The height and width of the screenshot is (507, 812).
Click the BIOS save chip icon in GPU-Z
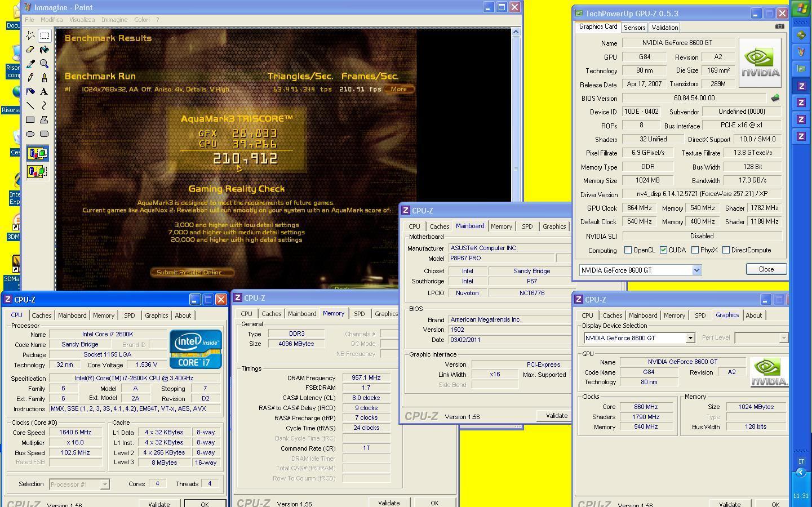click(775, 97)
